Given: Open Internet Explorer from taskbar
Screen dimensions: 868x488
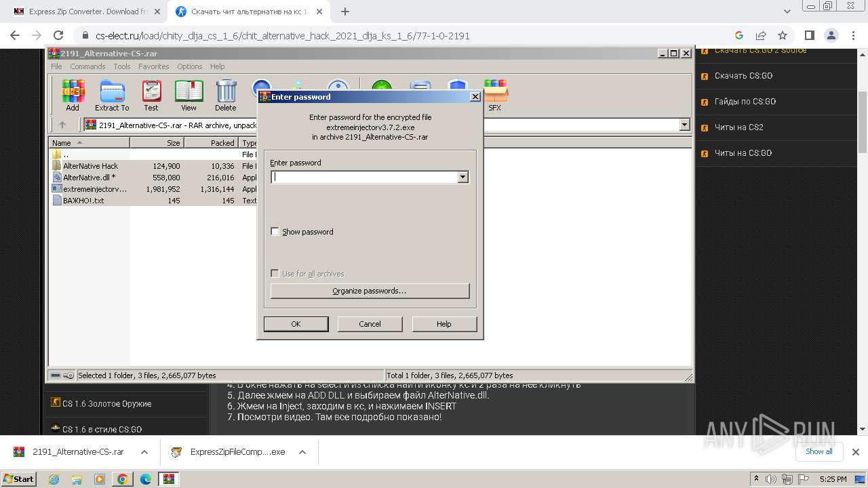Looking at the screenshot, I should 54,479.
